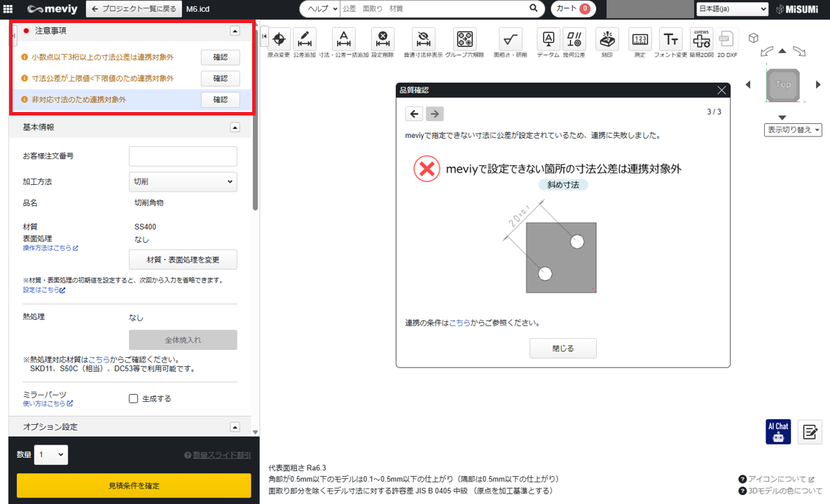This screenshot has height=504, width=830.
Task: Open the AI Chat assistant icon
Action: point(778,432)
